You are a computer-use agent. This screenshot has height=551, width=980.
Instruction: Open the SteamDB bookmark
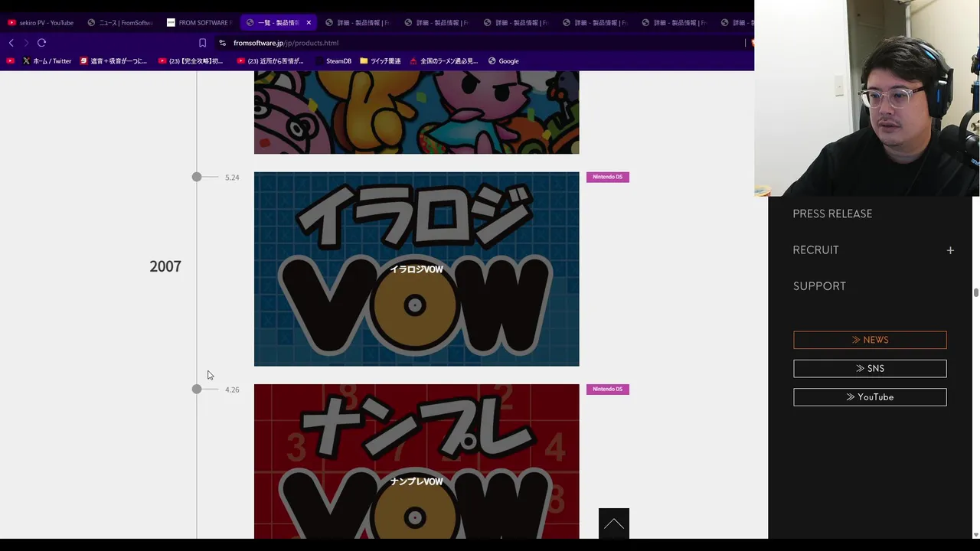pyautogui.click(x=334, y=61)
